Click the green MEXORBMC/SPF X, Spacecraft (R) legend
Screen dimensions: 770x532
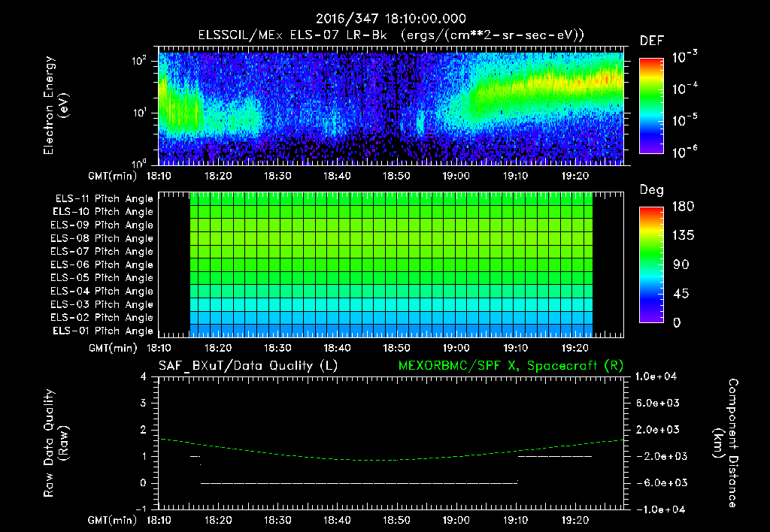(511, 366)
